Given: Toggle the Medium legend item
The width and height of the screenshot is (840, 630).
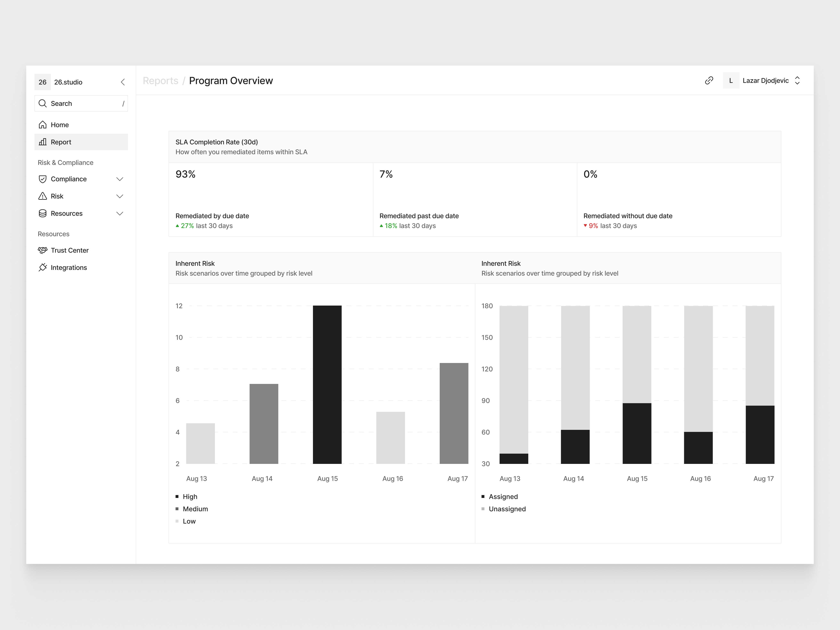Looking at the screenshot, I should [195, 509].
